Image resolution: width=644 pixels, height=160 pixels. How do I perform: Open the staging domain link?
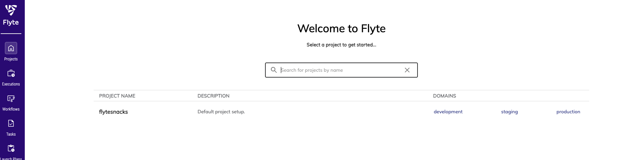click(509, 112)
